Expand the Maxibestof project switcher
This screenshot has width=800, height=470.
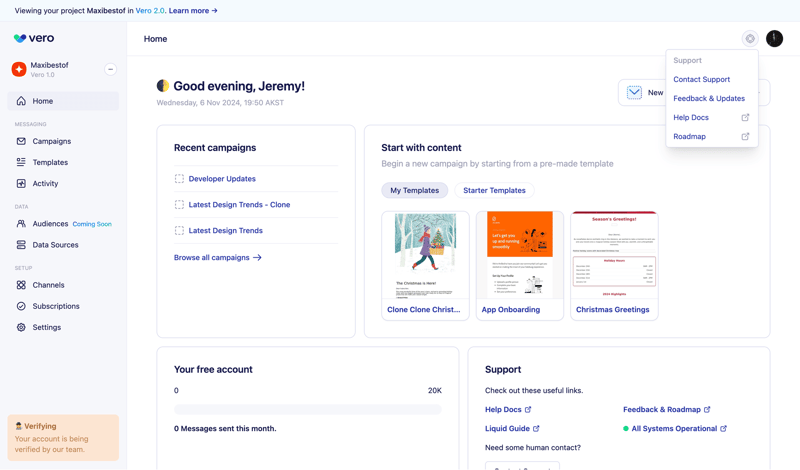[x=110, y=69]
